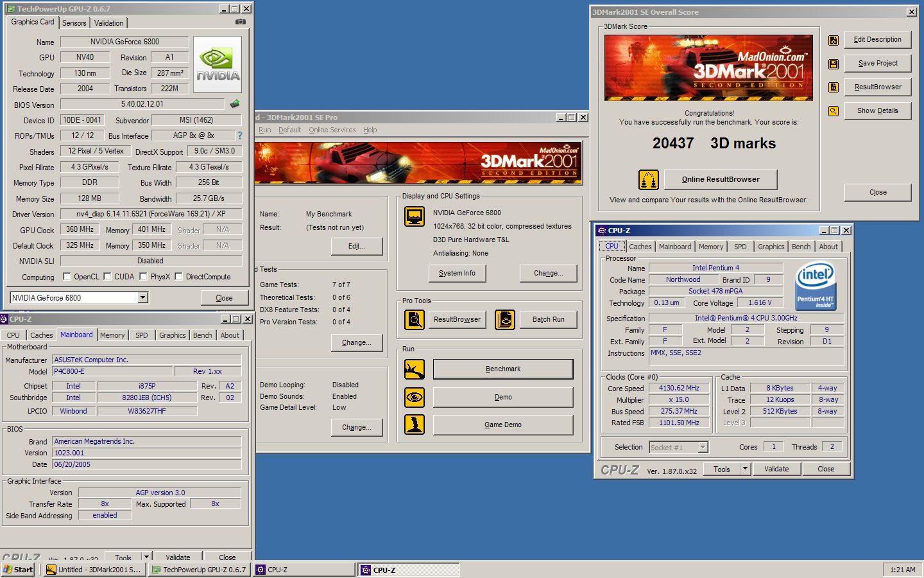The image size is (924, 578).
Task: Switch to the Sensors tab in GPU-Z
Action: click(74, 23)
